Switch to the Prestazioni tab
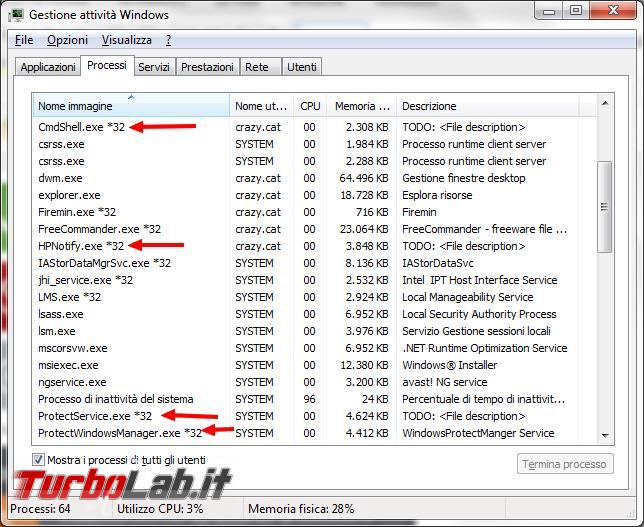Image resolution: width=644 pixels, height=527 pixels. tap(207, 67)
